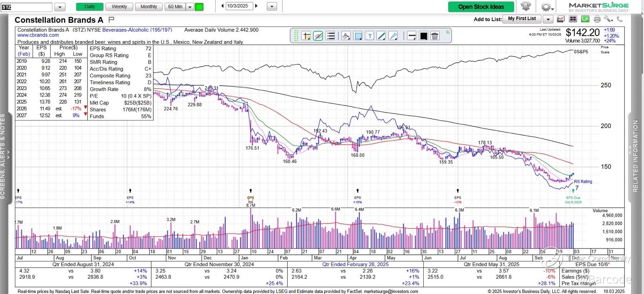Expand the ticker symbol history dropdown
This screenshot has width=644, height=294.
click(60, 7)
